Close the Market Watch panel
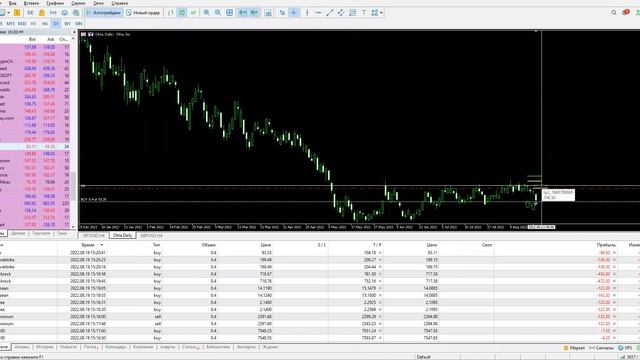 pos(74,32)
